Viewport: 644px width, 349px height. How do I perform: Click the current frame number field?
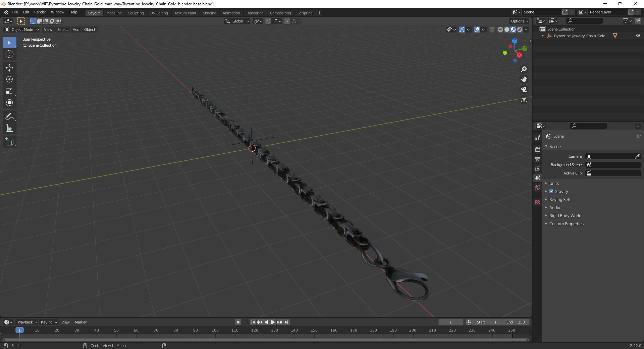pos(450,322)
